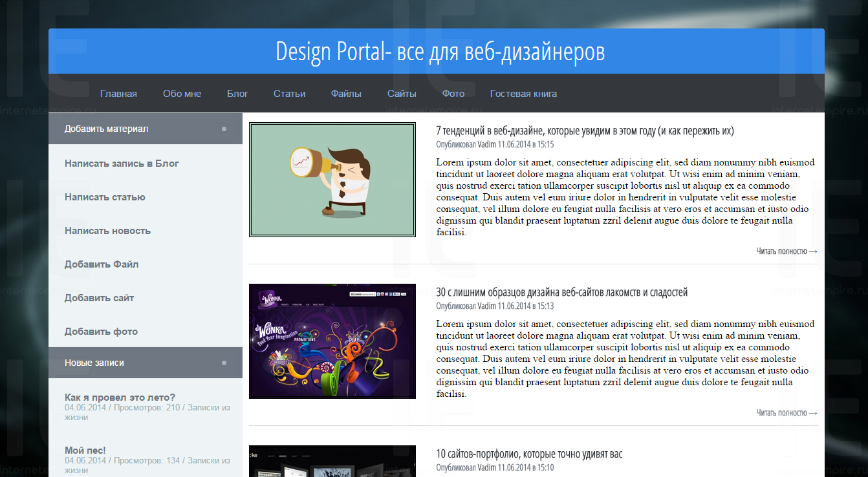Open the dark portfolio article thumbnail

click(x=332, y=461)
